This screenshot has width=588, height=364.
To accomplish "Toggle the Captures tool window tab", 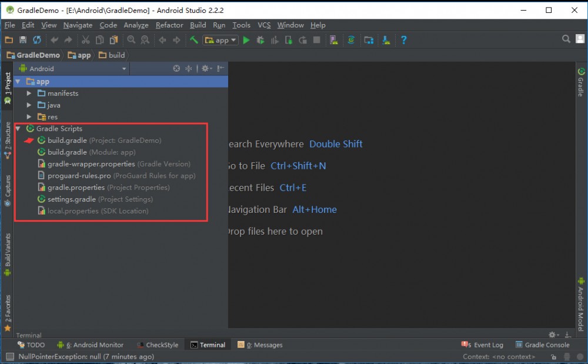I will 7,190.
